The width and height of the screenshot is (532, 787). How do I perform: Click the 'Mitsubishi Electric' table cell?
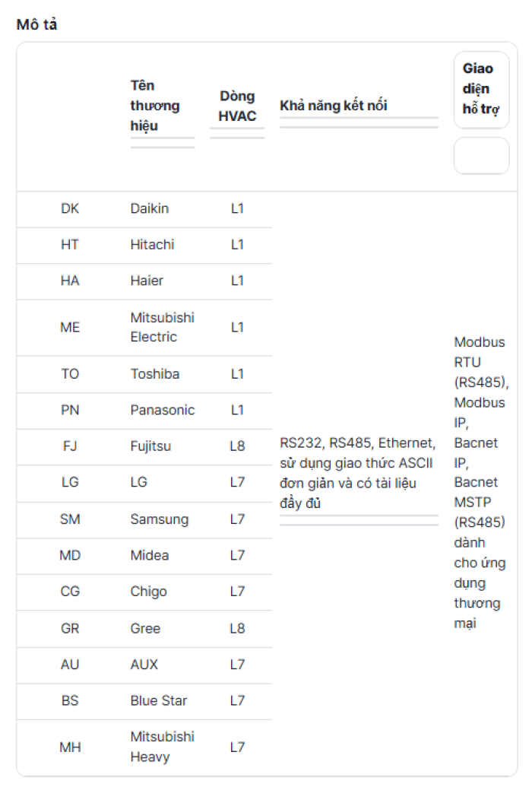click(x=162, y=327)
